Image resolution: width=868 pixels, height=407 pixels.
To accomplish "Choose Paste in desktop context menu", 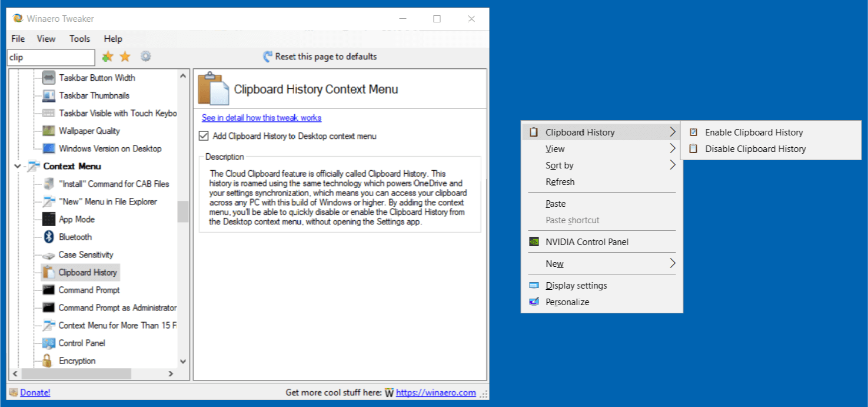I will point(601,204).
